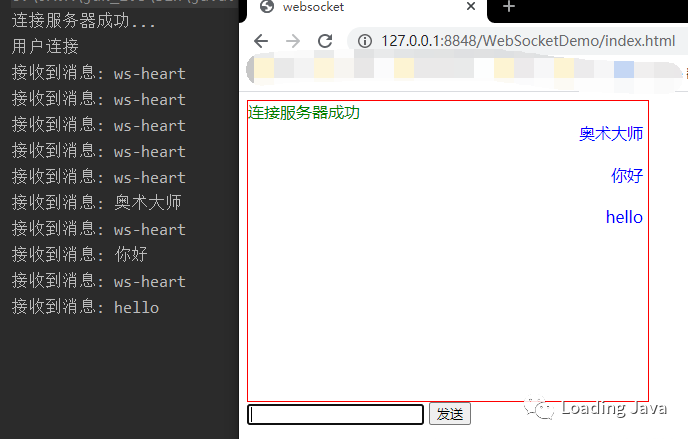Click the console line 用户连接
This screenshot has height=439, width=689.
click(x=45, y=46)
